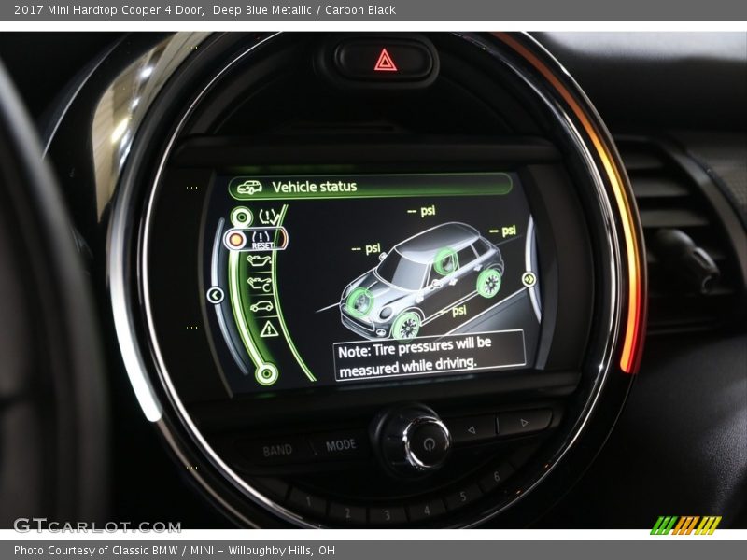Open the warning triangle check control icon
This screenshot has width=747, height=560.
269,329
